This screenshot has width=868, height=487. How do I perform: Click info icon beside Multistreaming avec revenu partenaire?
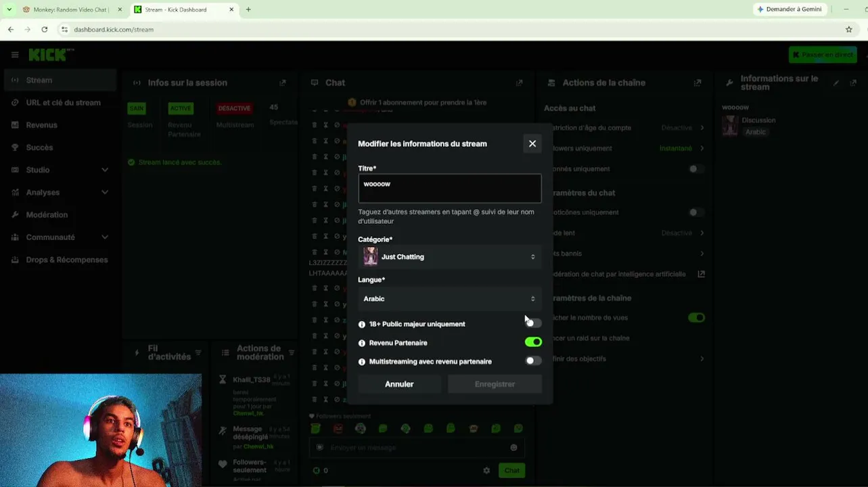[362, 362]
